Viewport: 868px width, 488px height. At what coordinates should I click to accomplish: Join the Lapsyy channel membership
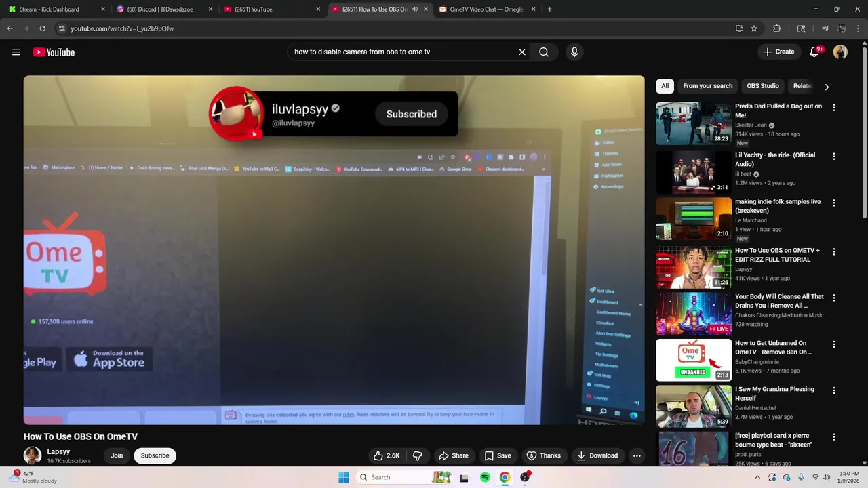coord(117,455)
